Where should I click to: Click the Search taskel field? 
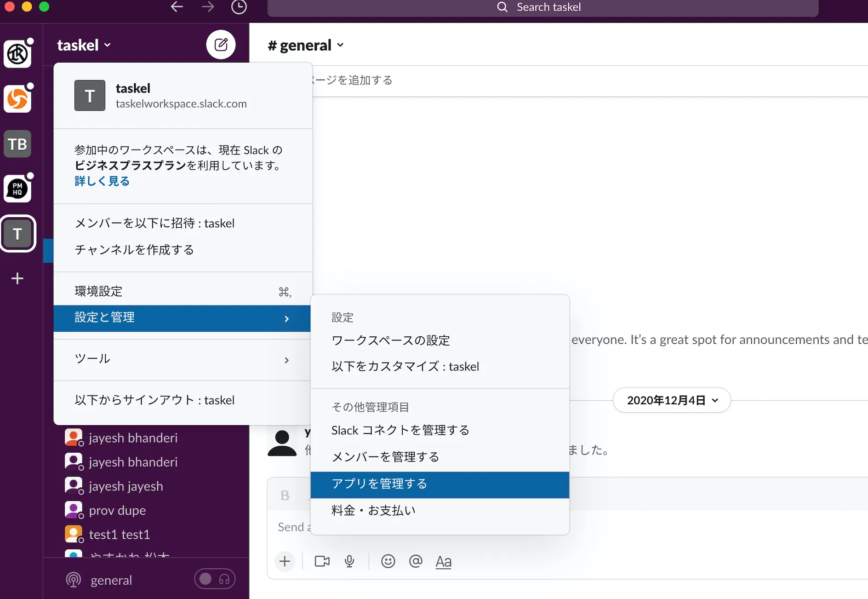(x=542, y=7)
